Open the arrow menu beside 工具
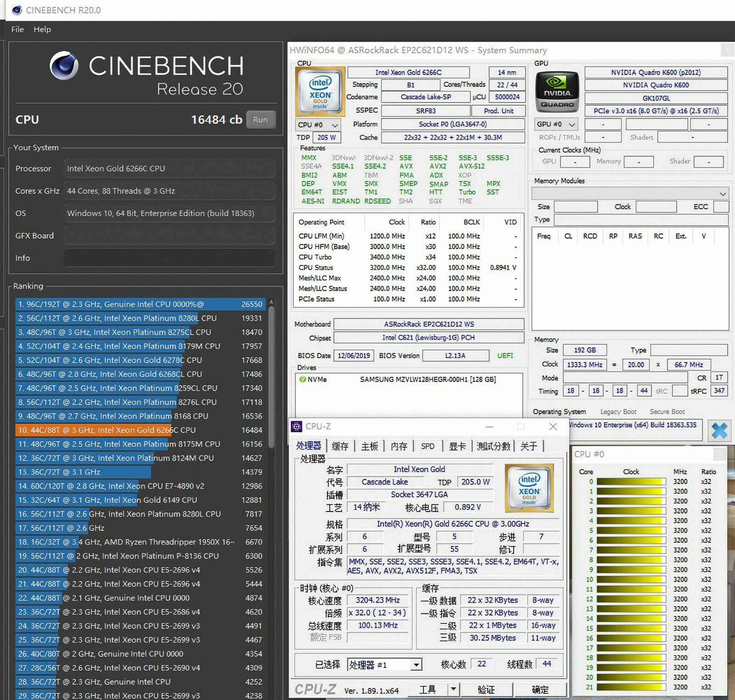 pyautogui.click(x=453, y=689)
